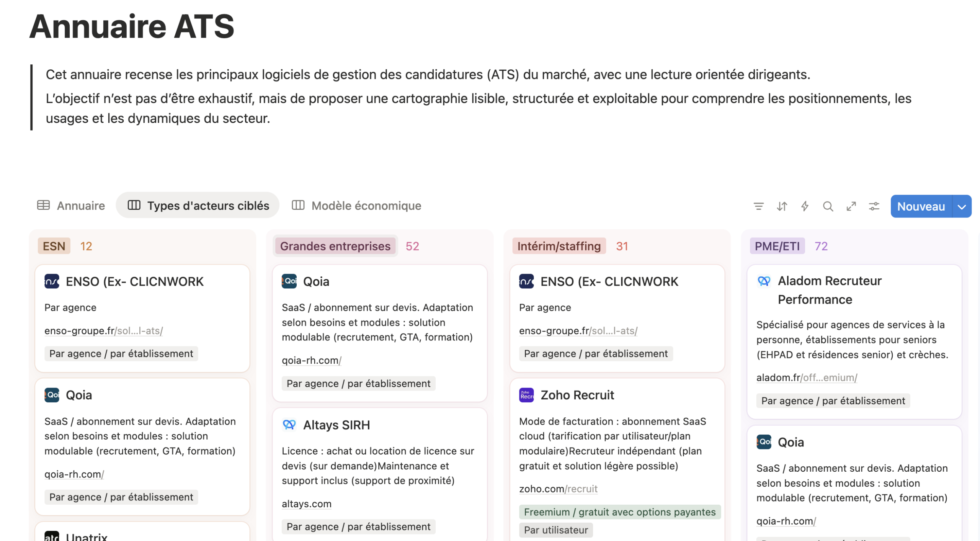Image resolution: width=980 pixels, height=541 pixels.
Task: Open the zoho.com/recruit link
Action: coord(558,489)
